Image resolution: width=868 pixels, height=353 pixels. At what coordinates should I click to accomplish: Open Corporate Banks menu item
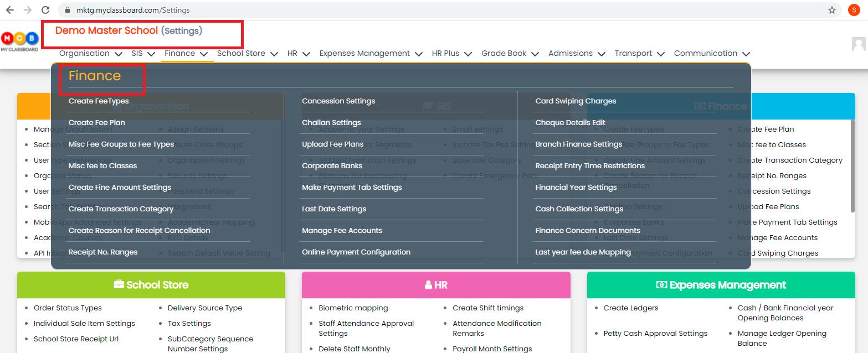tap(332, 166)
